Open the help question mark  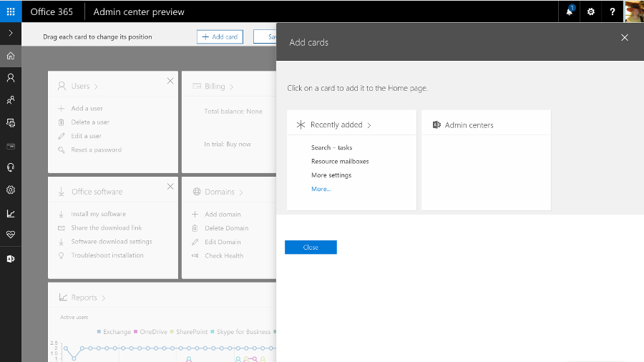[613, 12]
